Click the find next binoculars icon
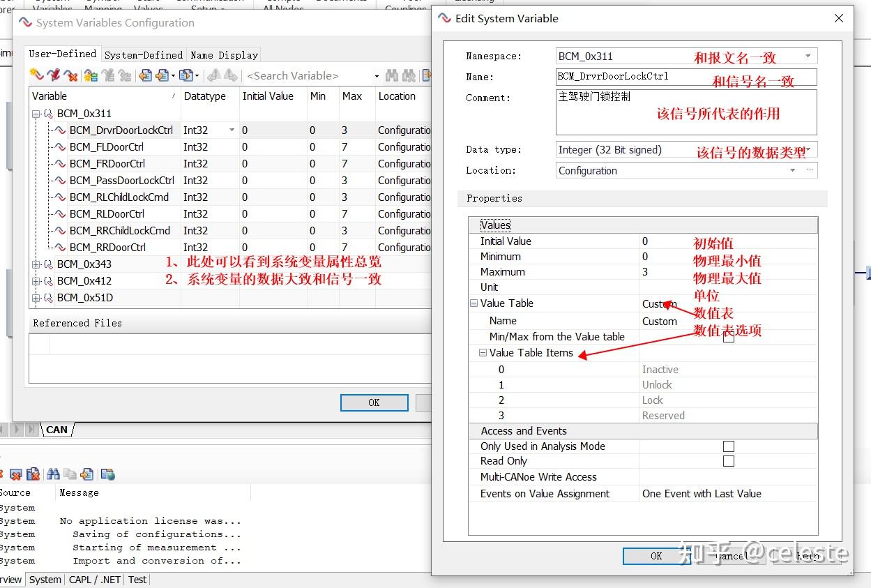Viewport: 871px width, 588px height. coord(409,75)
